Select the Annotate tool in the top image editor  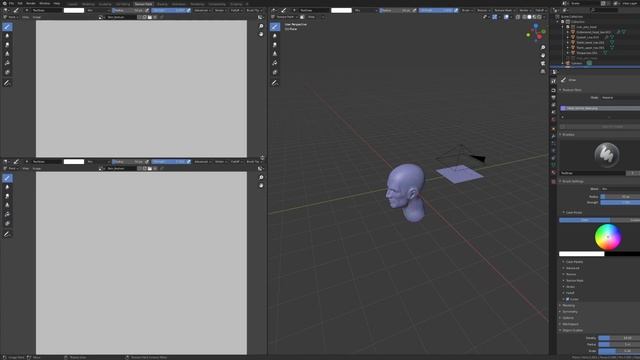click(x=7, y=83)
